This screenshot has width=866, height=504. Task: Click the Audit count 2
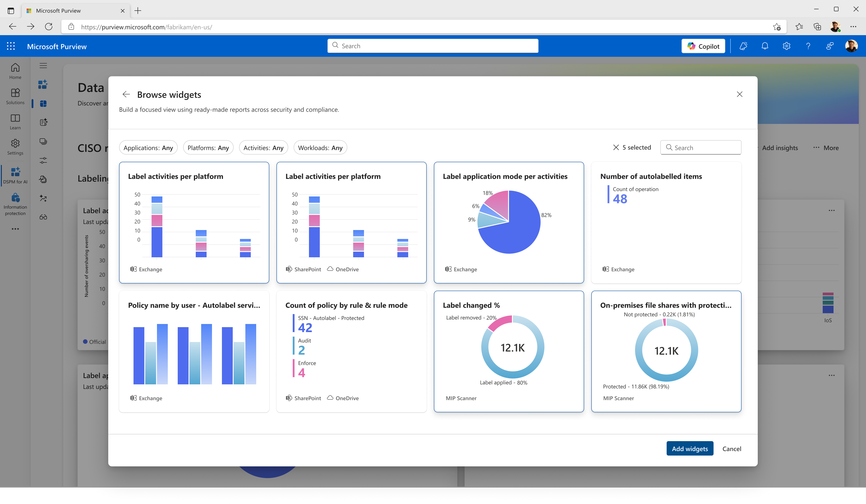[x=302, y=350]
